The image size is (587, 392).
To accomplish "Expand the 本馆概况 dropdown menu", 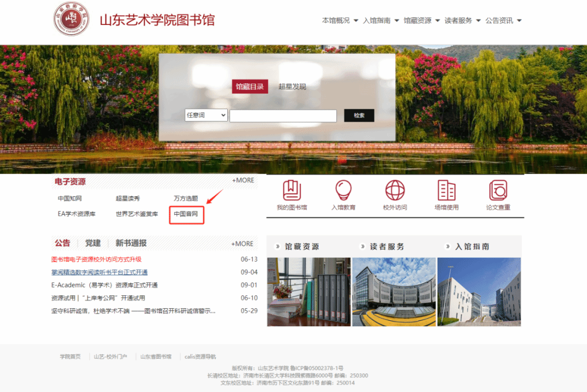I will (340, 21).
